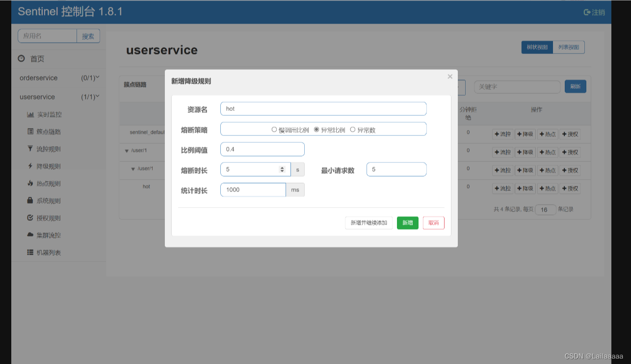Add 授权 rule on the sentinel_default row
Viewport: 631px width, 364px height.
pyautogui.click(x=570, y=134)
